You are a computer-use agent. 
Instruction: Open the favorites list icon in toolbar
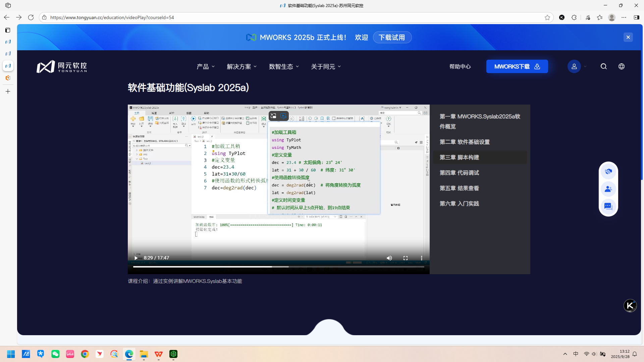(600, 17)
